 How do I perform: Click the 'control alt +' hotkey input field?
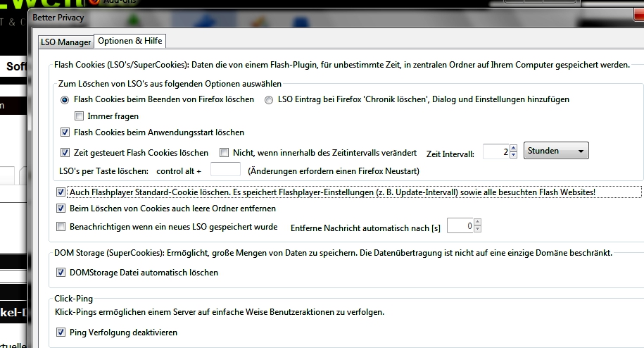pyautogui.click(x=225, y=169)
